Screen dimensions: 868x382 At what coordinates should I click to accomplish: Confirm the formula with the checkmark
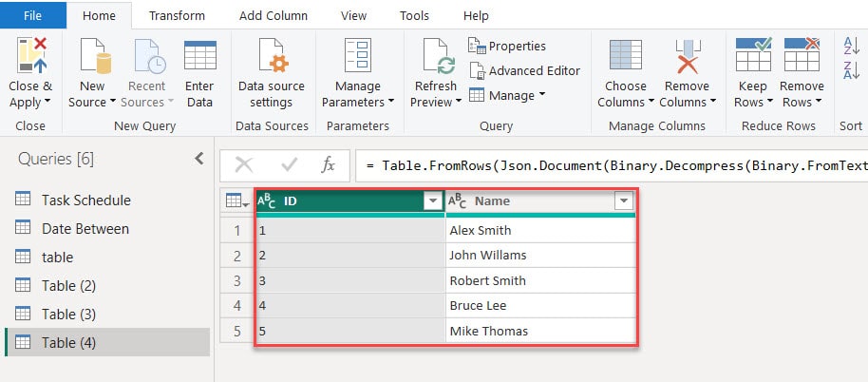[289, 165]
